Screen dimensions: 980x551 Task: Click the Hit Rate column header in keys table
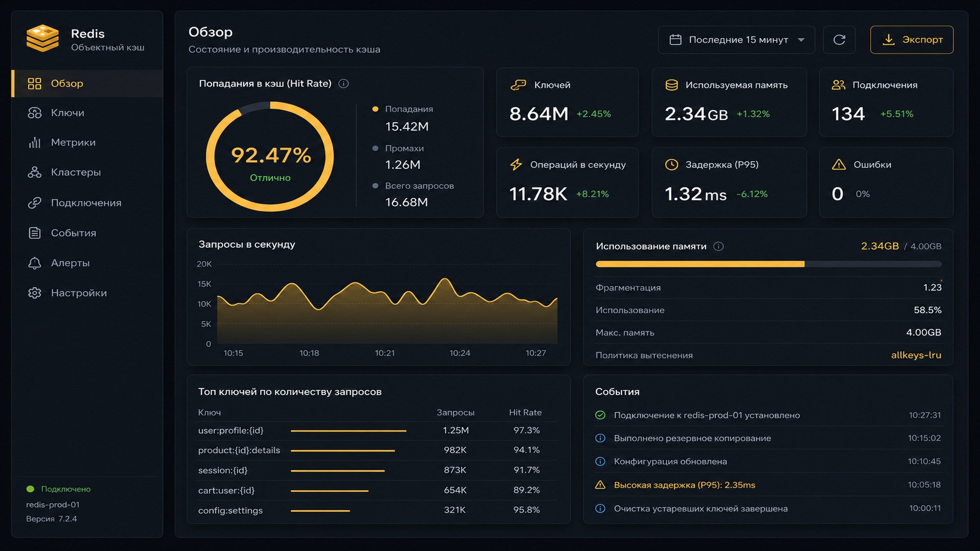click(x=525, y=412)
